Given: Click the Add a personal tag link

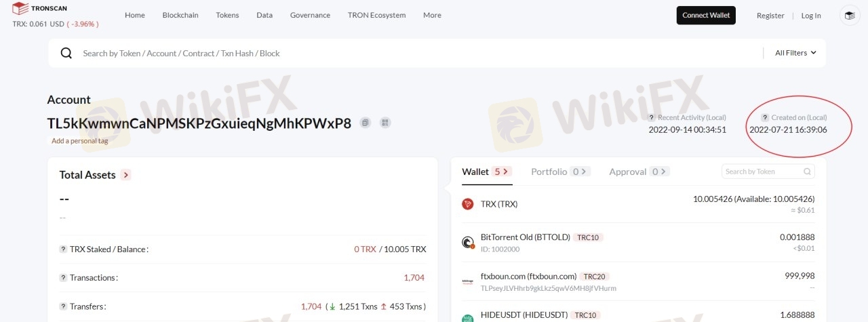Looking at the screenshot, I should click(x=80, y=141).
